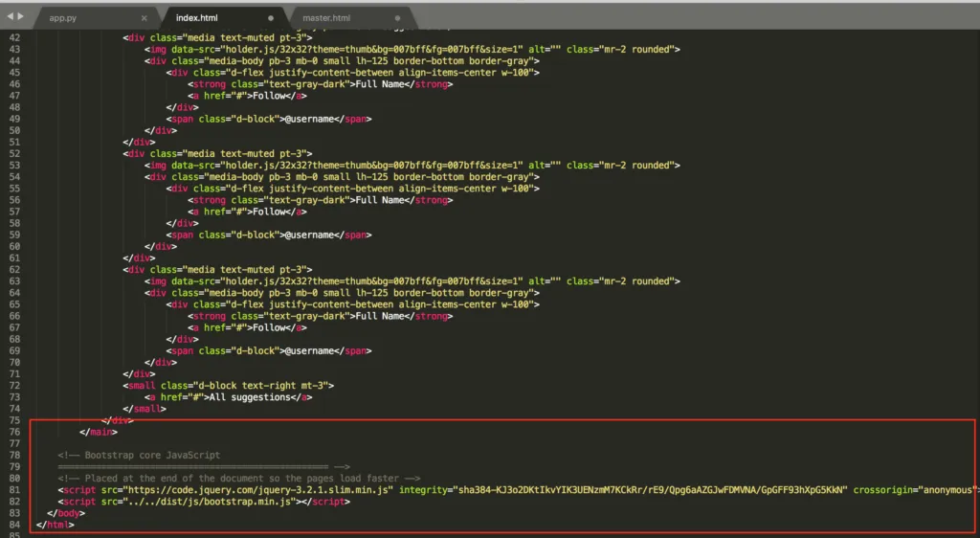Screen dimensions: 980x538
Task: Click the jquery-3.2.1.slim.min.js script URL
Action: [260, 490]
